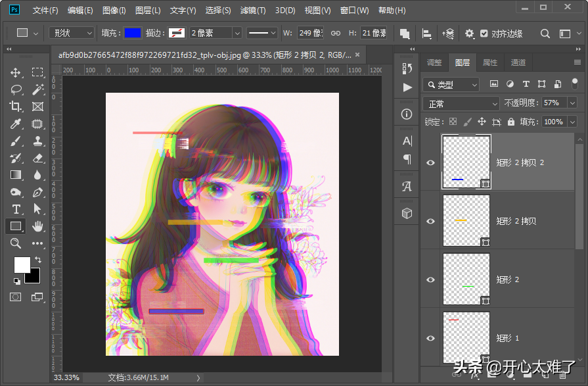This screenshot has width=588, height=386.
Task: Select the Lasso tool
Action: pos(16,89)
